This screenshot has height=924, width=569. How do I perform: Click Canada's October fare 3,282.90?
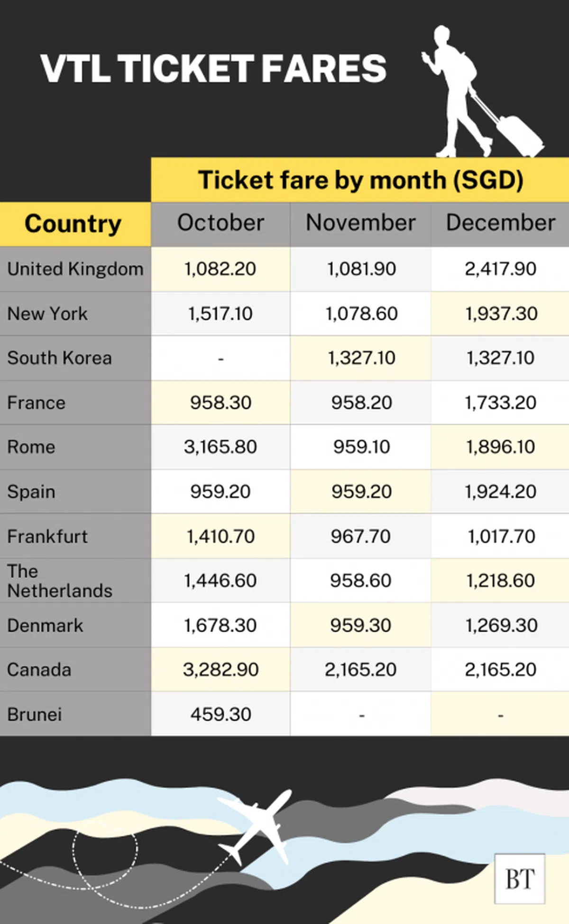point(220,670)
